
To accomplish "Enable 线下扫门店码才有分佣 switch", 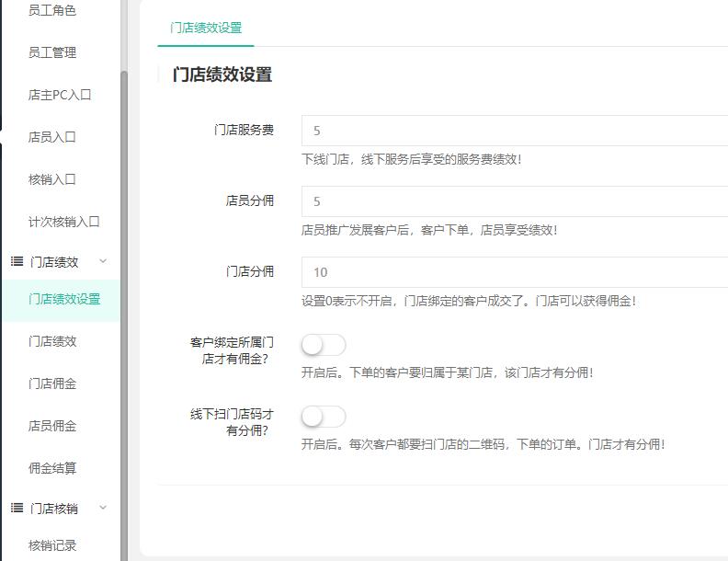I will (324, 416).
